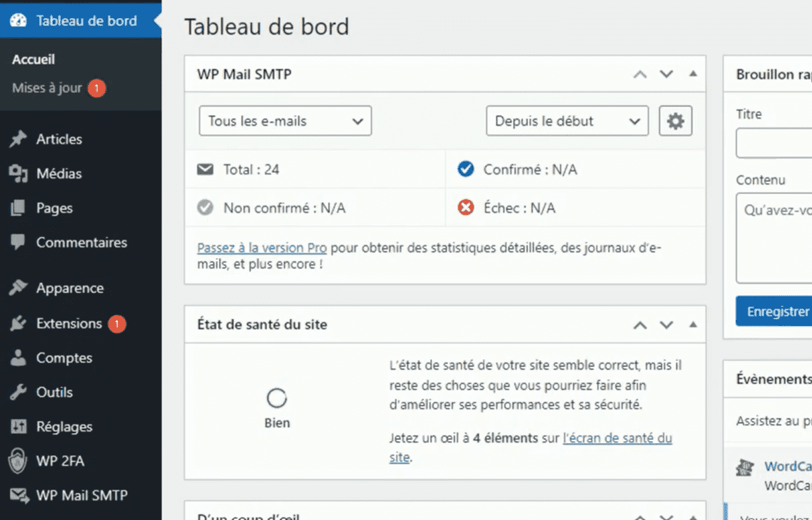Image resolution: width=812 pixels, height=520 pixels.
Task: Click the Apparence paintbrush icon
Action: click(x=18, y=288)
